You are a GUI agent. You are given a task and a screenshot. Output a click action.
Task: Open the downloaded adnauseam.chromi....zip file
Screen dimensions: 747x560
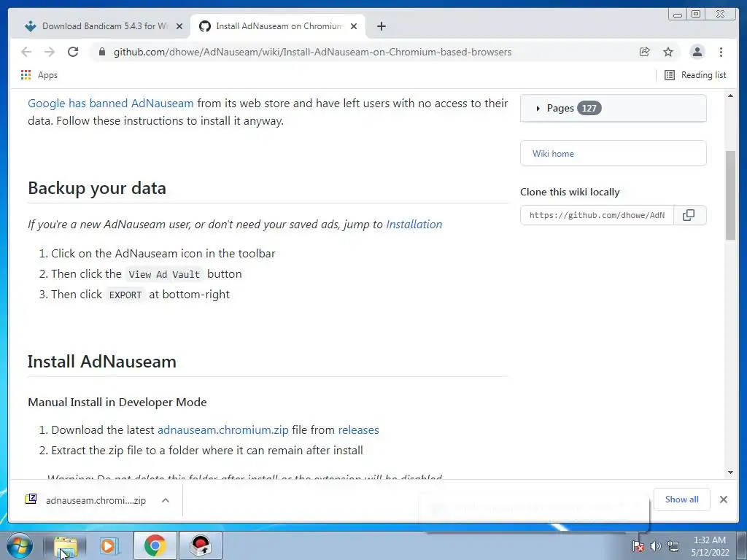87,500
